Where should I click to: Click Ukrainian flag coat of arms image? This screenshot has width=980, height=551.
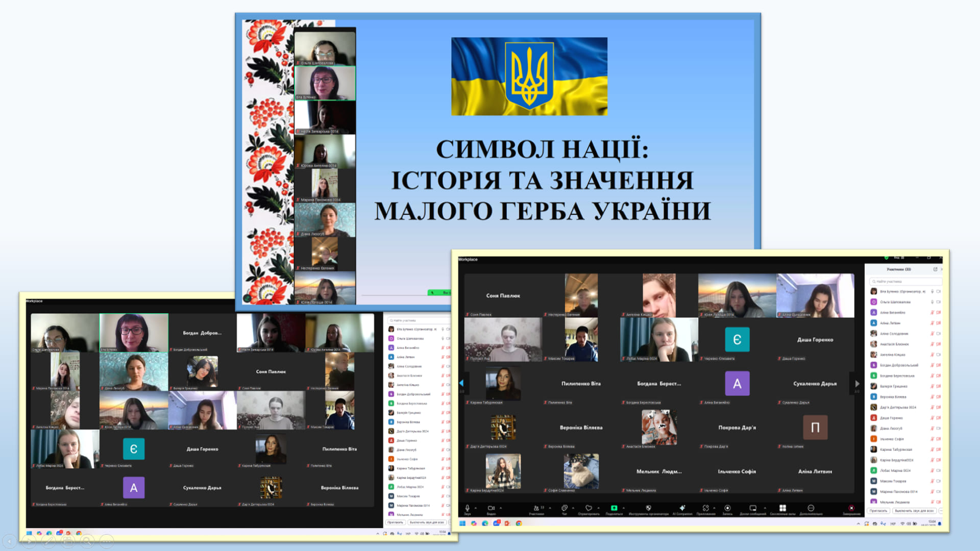tap(529, 76)
